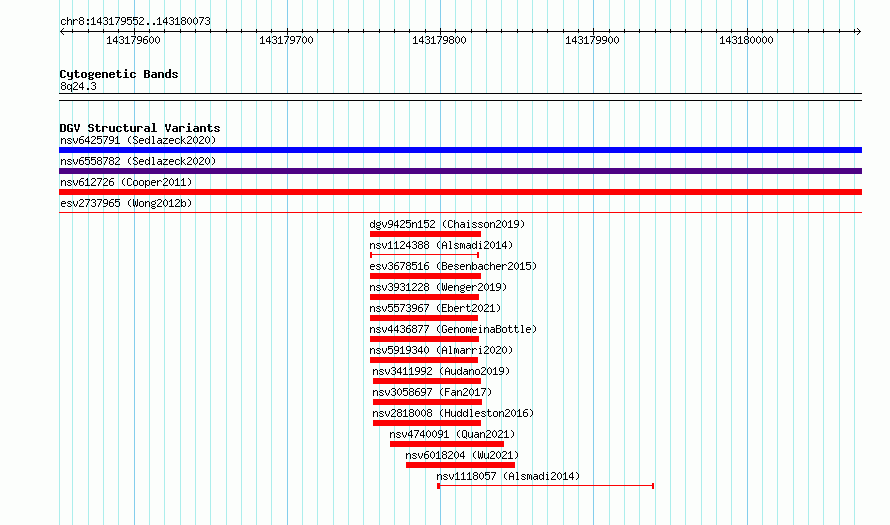Image resolution: width=890 pixels, height=525 pixels.
Task: Open nsv3411992 (Audano2019) variant label
Action: pyautogui.click(x=441, y=371)
